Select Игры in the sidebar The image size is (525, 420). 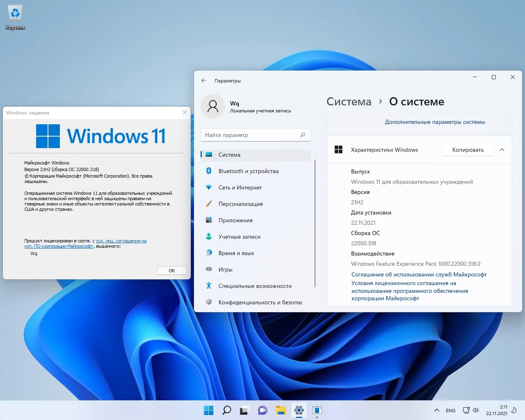(x=255, y=269)
